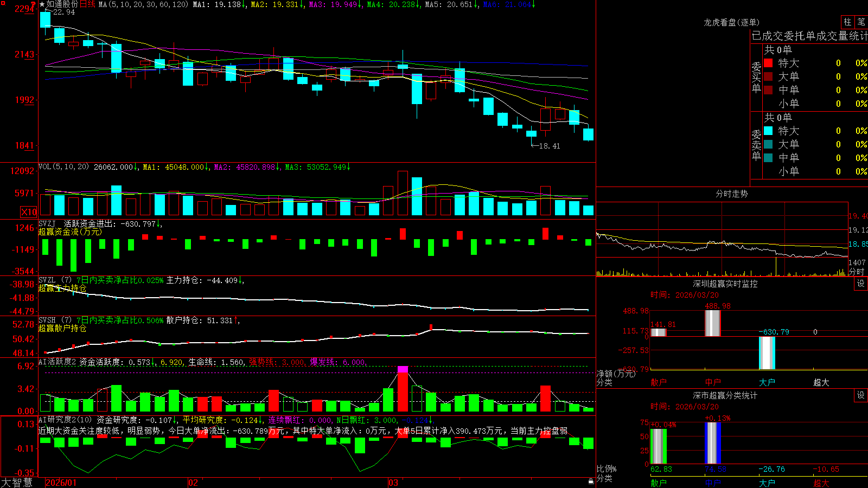Click the 22.94 high price label

click(x=64, y=12)
